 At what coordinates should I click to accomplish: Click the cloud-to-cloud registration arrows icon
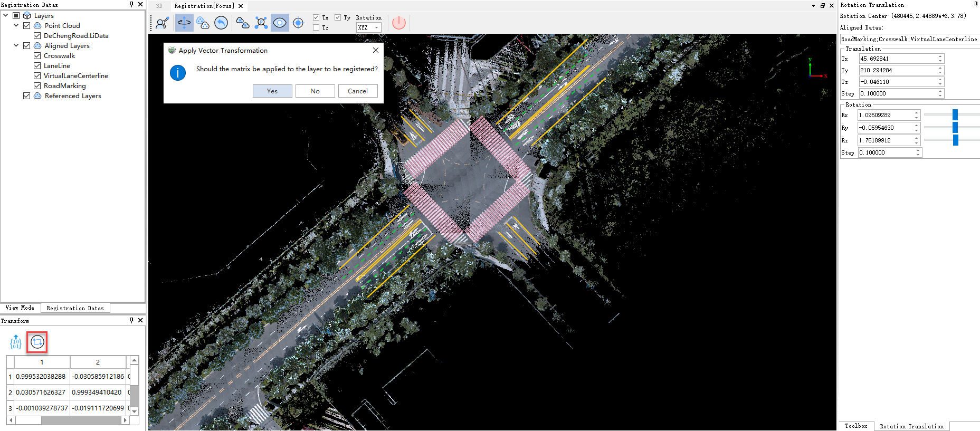pyautogui.click(x=242, y=23)
